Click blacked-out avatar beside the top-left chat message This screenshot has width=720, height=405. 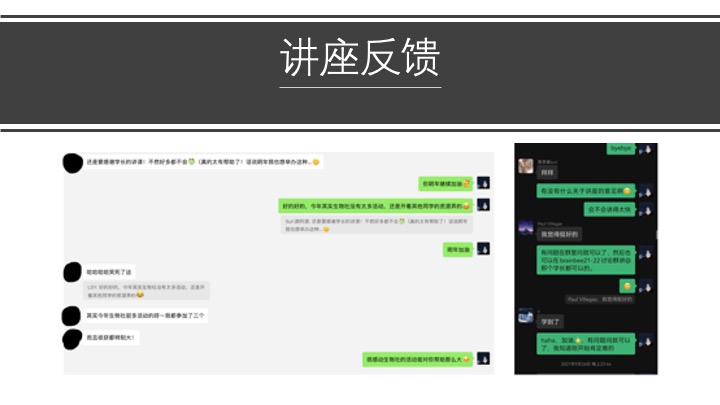click(x=72, y=162)
